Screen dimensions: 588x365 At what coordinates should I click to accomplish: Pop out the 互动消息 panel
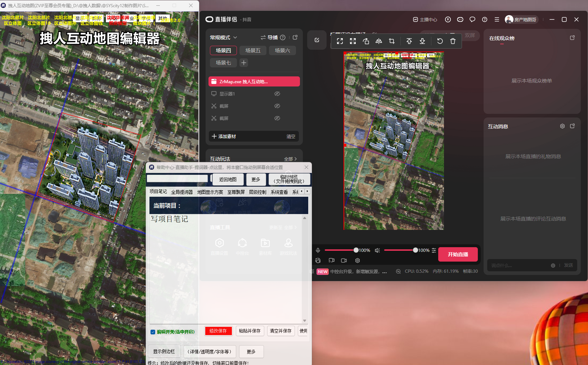pyautogui.click(x=573, y=126)
